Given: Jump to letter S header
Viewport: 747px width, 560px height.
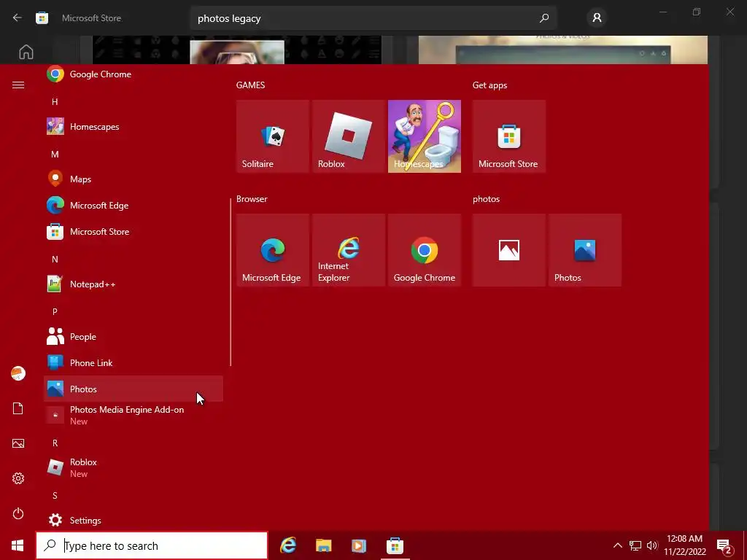Looking at the screenshot, I should (55, 495).
